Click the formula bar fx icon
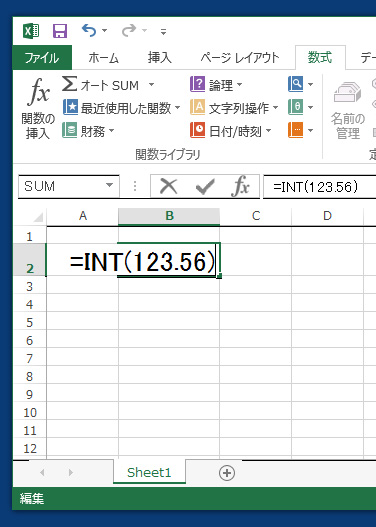 tap(240, 186)
